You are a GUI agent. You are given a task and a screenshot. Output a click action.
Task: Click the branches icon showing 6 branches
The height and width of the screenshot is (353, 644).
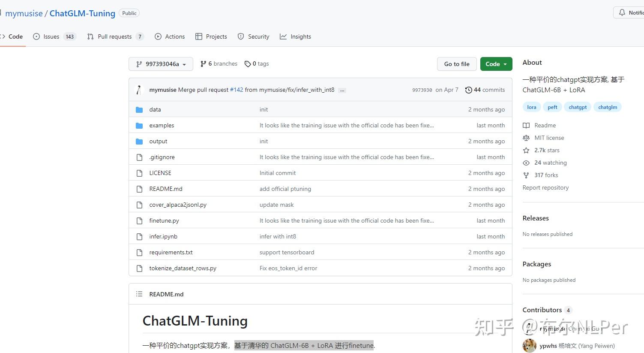(x=203, y=63)
